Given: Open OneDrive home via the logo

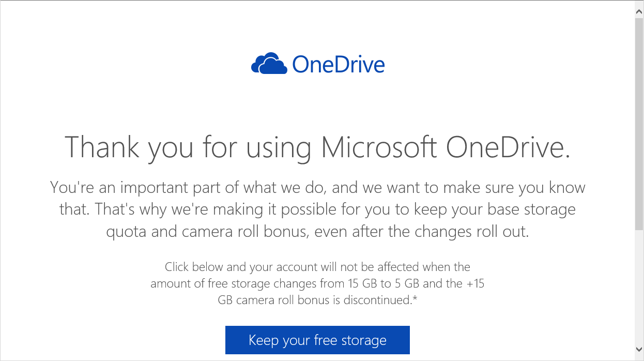Looking at the screenshot, I should pyautogui.click(x=317, y=63).
